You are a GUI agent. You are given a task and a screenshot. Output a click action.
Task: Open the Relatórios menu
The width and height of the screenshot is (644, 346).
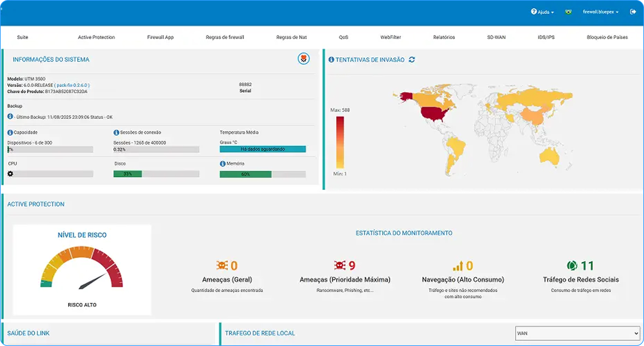pyautogui.click(x=444, y=37)
